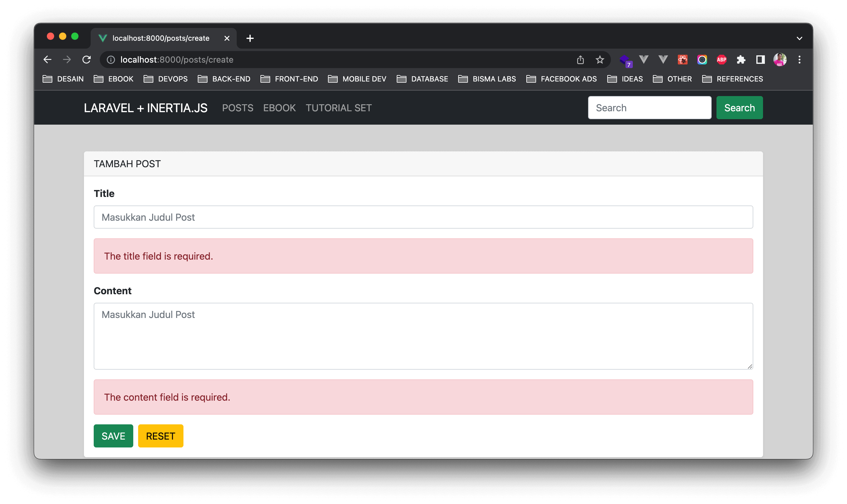This screenshot has height=504, width=847.
Task: Click the green SAVE button
Action: (113, 436)
